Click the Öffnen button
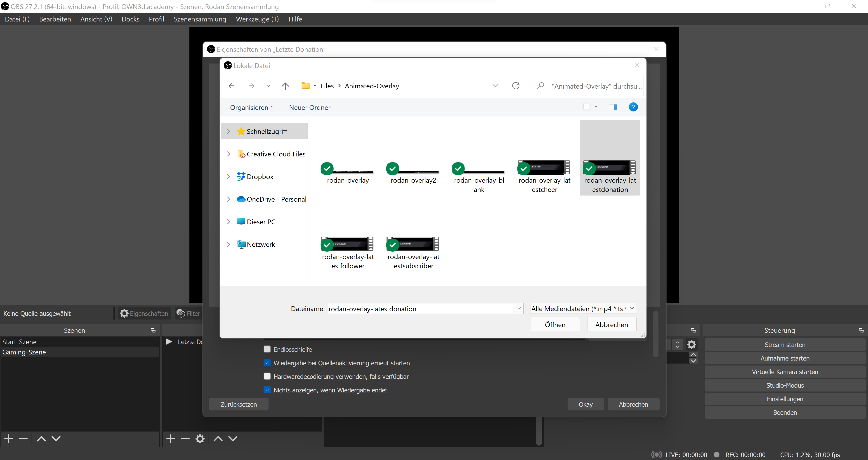The width and height of the screenshot is (868, 460). coord(555,325)
